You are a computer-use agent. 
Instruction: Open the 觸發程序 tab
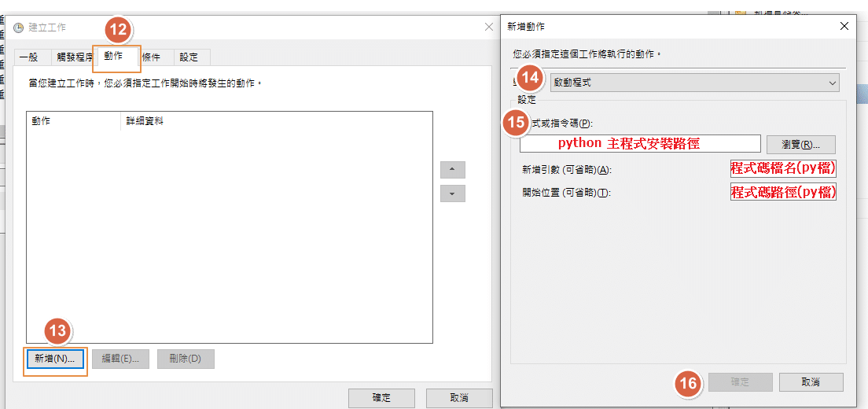74,57
